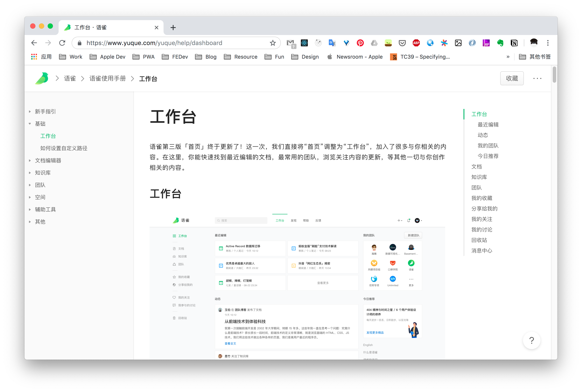The width and height of the screenshot is (582, 392).
Task: Click the page vertical scrollbar
Action: coord(554,75)
